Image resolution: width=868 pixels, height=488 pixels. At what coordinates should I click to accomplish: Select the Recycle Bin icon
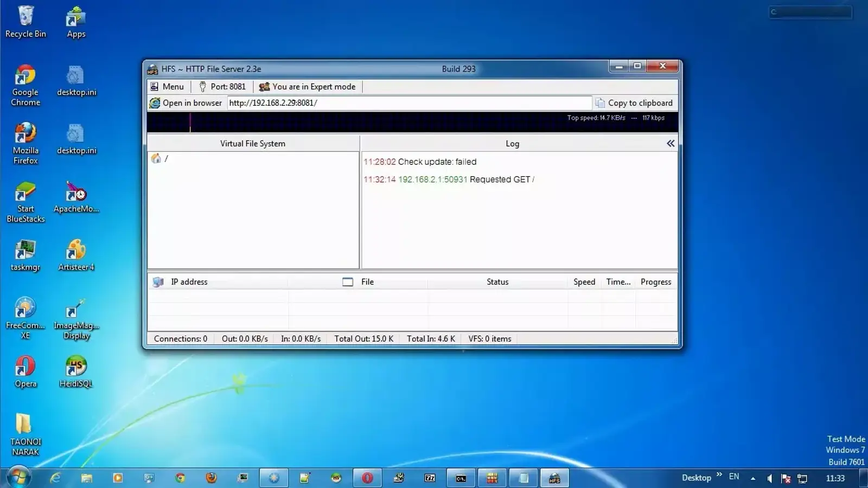(x=25, y=22)
